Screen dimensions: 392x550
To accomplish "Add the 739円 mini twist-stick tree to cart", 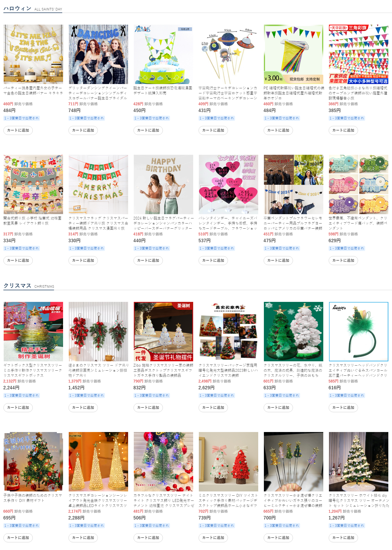I will [213, 538].
